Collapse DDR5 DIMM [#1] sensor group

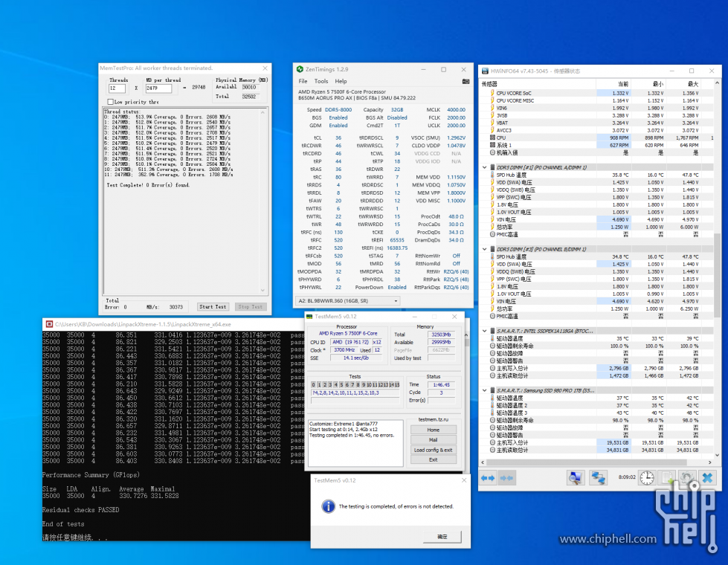pos(484,167)
